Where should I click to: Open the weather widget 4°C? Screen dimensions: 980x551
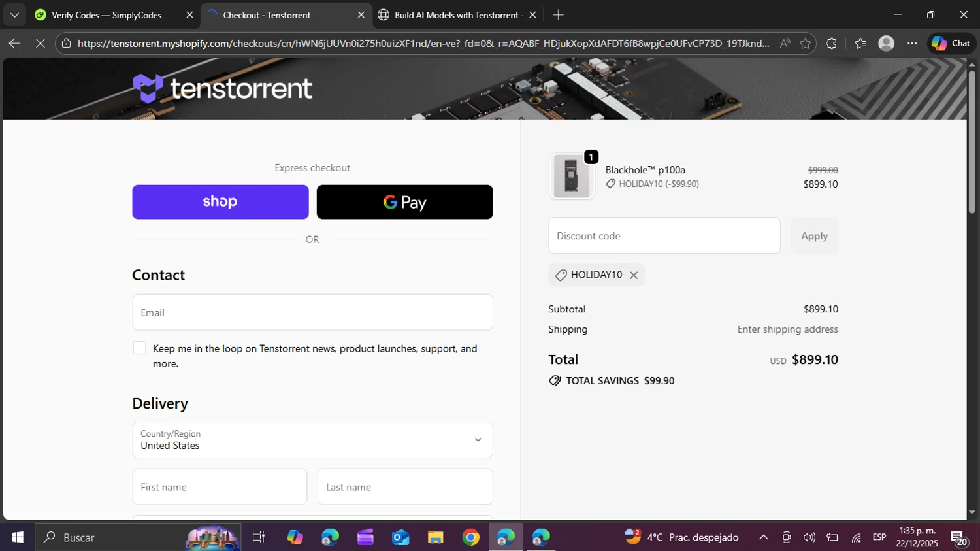[x=681, y=537]
